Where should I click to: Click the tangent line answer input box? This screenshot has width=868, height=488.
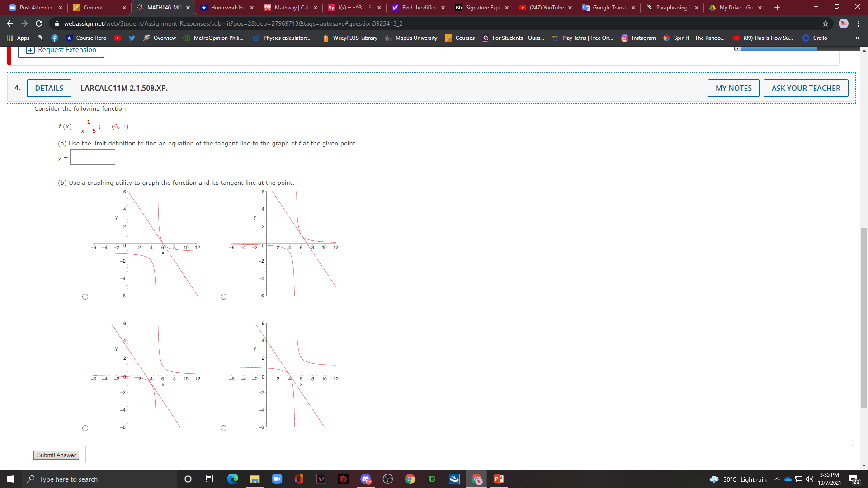tap(93, 157)
